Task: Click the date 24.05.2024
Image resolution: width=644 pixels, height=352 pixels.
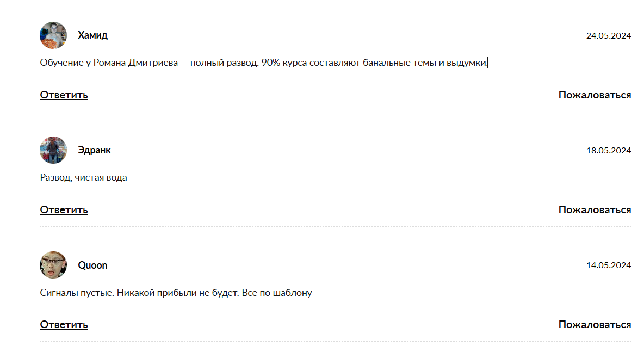Action: [608, 36]
